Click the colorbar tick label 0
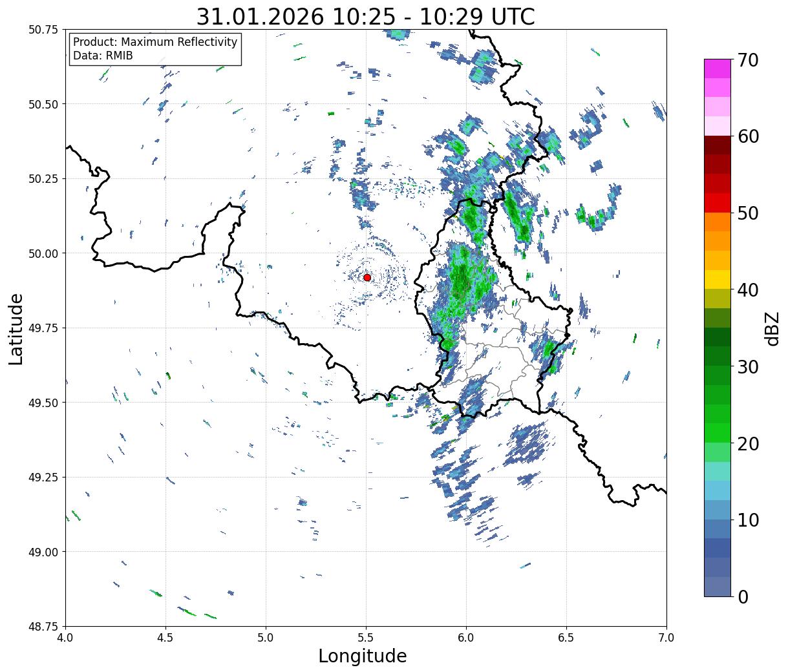 [743, 596]
